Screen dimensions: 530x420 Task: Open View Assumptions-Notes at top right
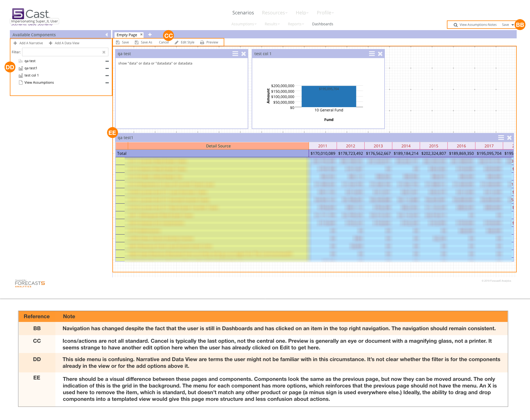[478, 25]
